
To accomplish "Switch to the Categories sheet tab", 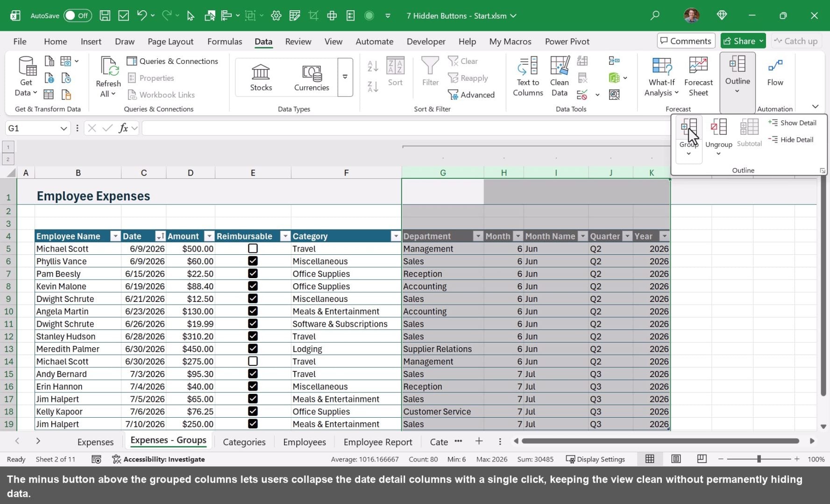I will pyautogui.click(x=244, y=442).
